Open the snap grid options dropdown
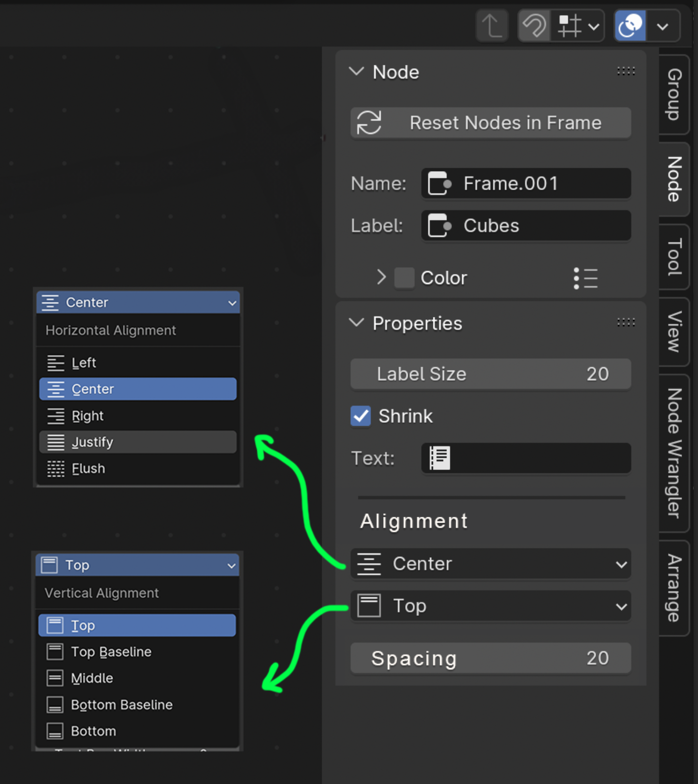The height and width of the screenshot is (784, 698). pos(578,25)
